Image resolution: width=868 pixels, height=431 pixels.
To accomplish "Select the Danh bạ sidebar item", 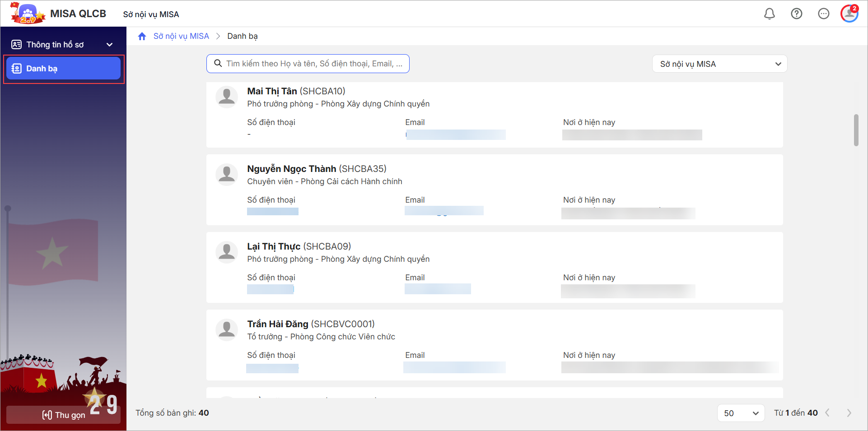I will 64,69.
